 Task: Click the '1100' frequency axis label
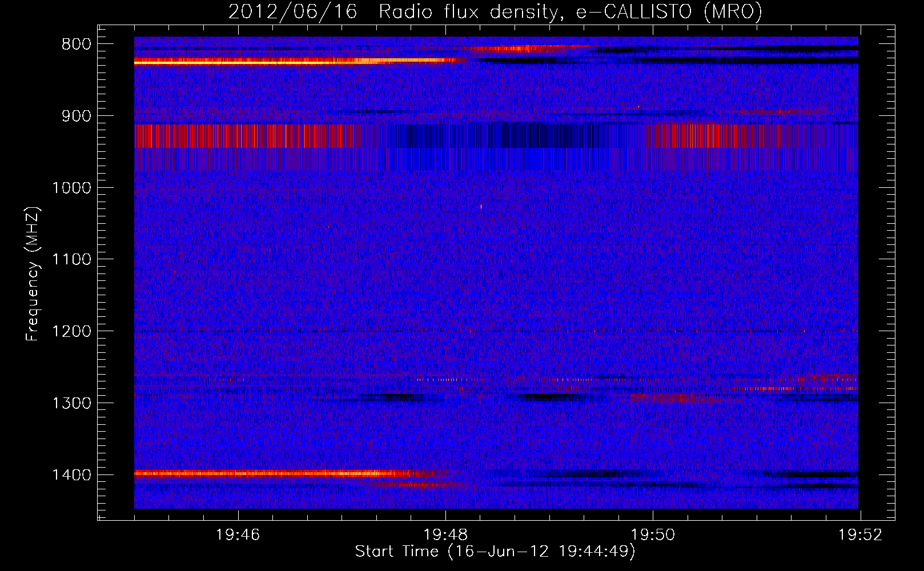pyautogui.click(x=71, y=260)
